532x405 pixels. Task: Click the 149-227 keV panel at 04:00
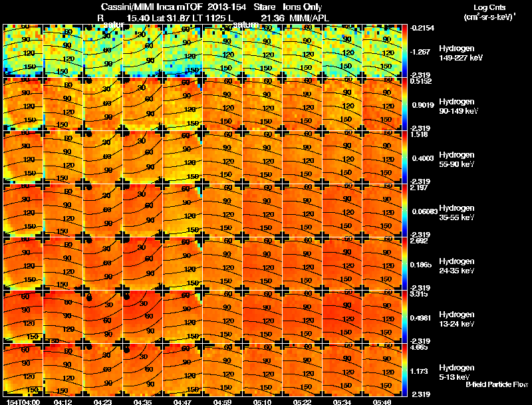(23, 51)
